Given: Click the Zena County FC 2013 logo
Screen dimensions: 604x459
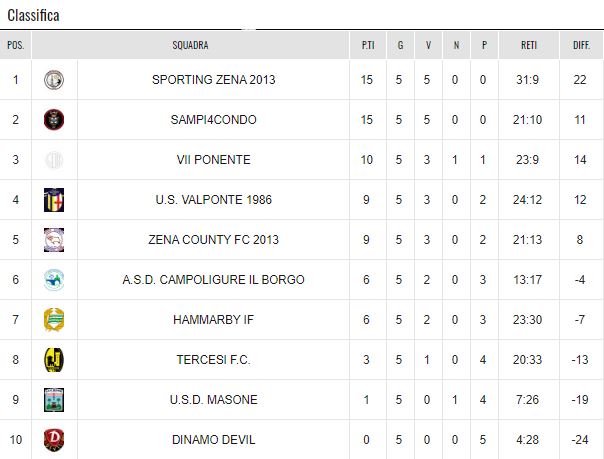Looking at the screenshot, I should (x=54, y=240).
